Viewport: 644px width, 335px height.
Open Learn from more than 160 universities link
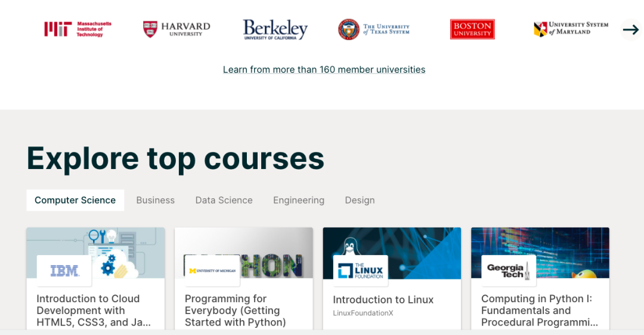pyautogui.click(x=324, y=70)
